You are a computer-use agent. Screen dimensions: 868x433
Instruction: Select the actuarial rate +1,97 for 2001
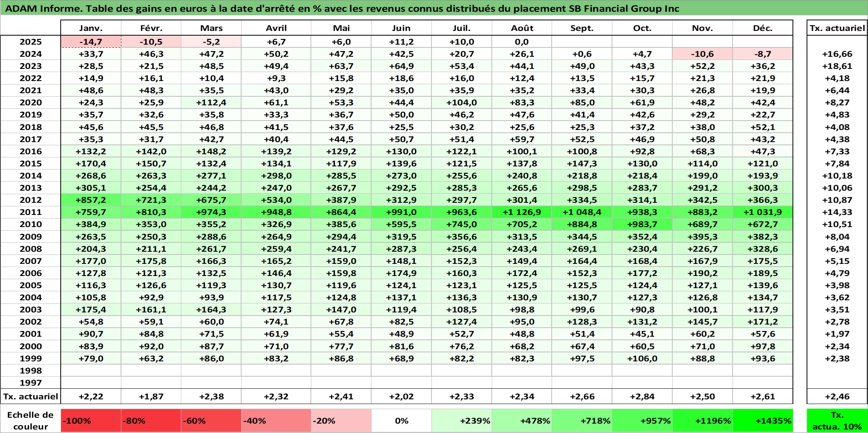(837, 334)
